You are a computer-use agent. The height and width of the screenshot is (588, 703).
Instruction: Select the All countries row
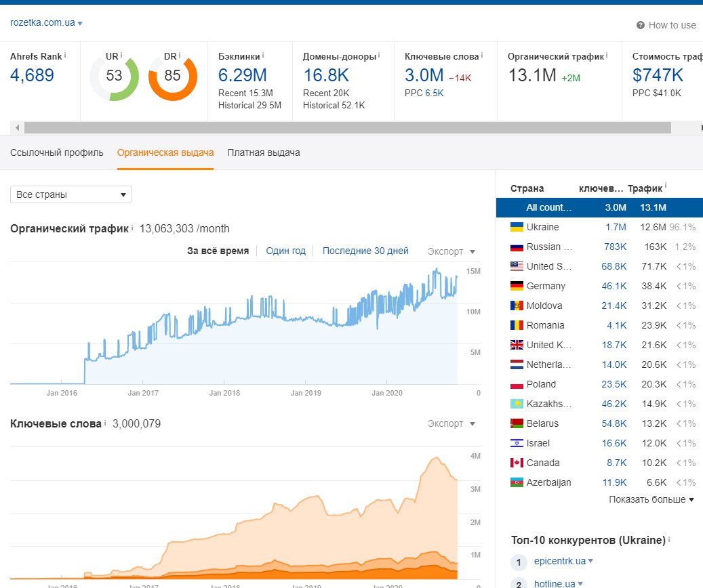coord(599,207)
